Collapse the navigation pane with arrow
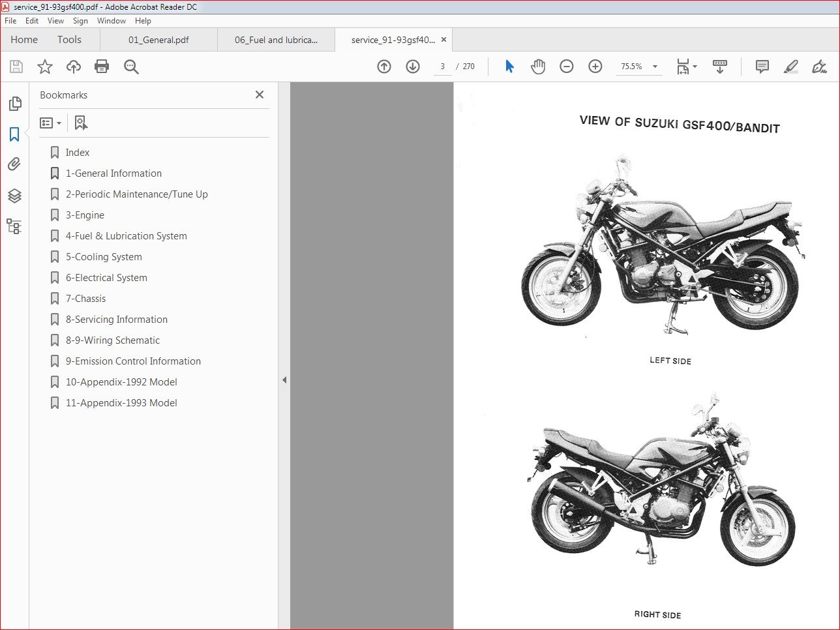The width and height of the screenshot is (840, 630). coord(284,380)
